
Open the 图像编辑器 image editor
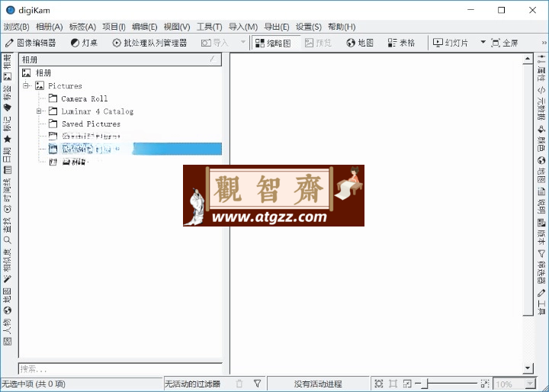click(30, 43)
